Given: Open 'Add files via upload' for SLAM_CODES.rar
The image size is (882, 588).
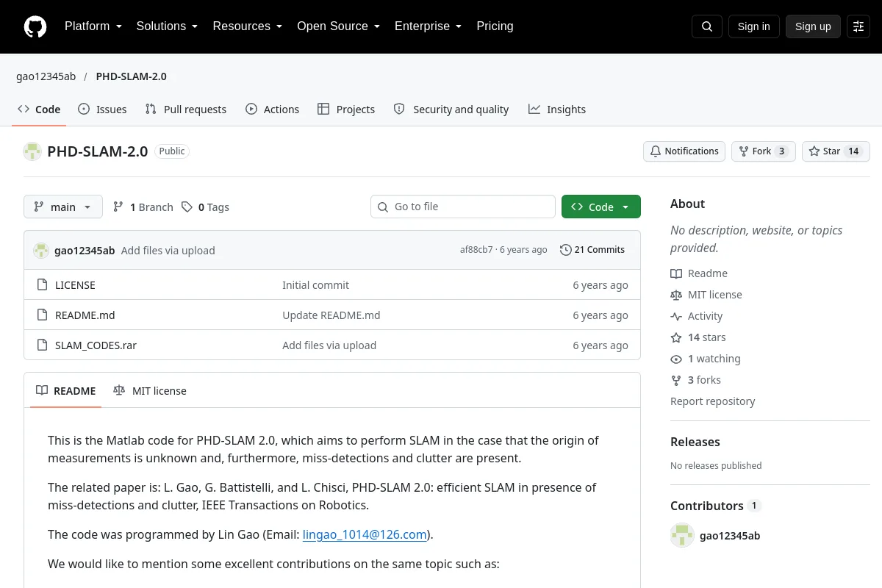Looking at the screenshot, I should click(x=329, y=345).
